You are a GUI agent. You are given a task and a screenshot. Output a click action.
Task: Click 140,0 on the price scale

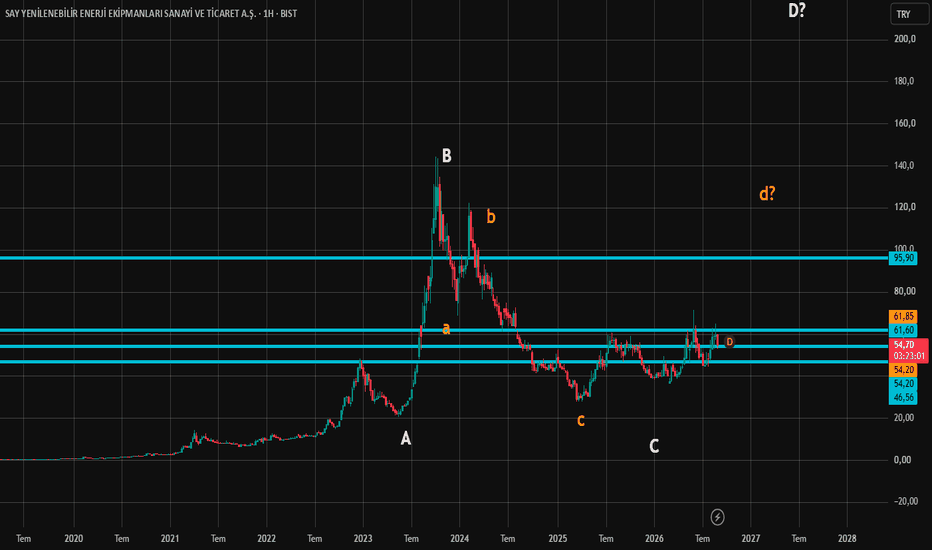(904, 165)
